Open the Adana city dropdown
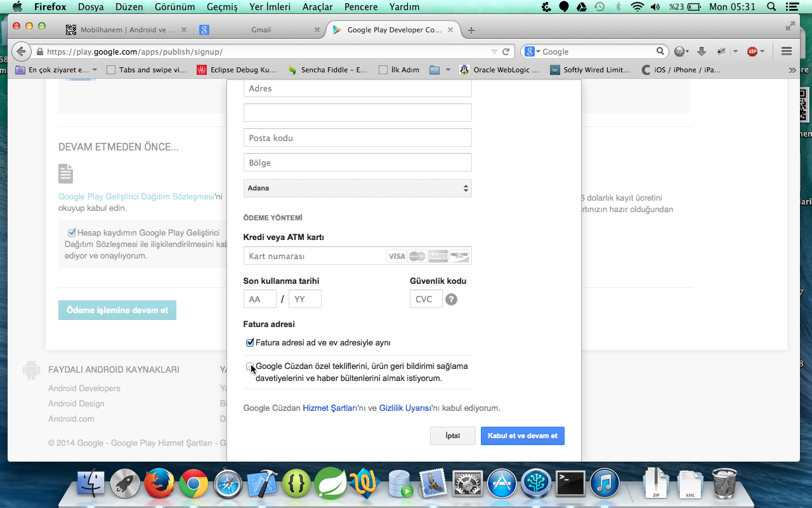The height and width of the screenshot is (508, 812). tap(357, 188)
